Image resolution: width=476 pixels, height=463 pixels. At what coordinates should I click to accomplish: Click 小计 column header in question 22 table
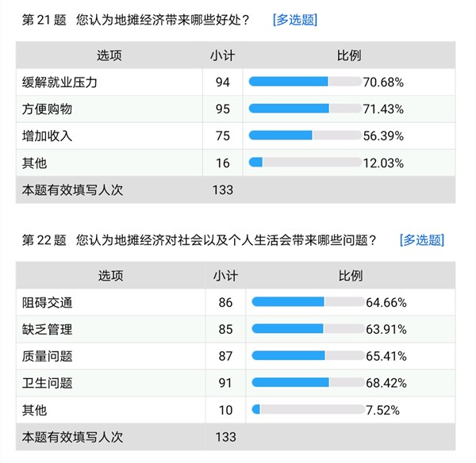225,275
